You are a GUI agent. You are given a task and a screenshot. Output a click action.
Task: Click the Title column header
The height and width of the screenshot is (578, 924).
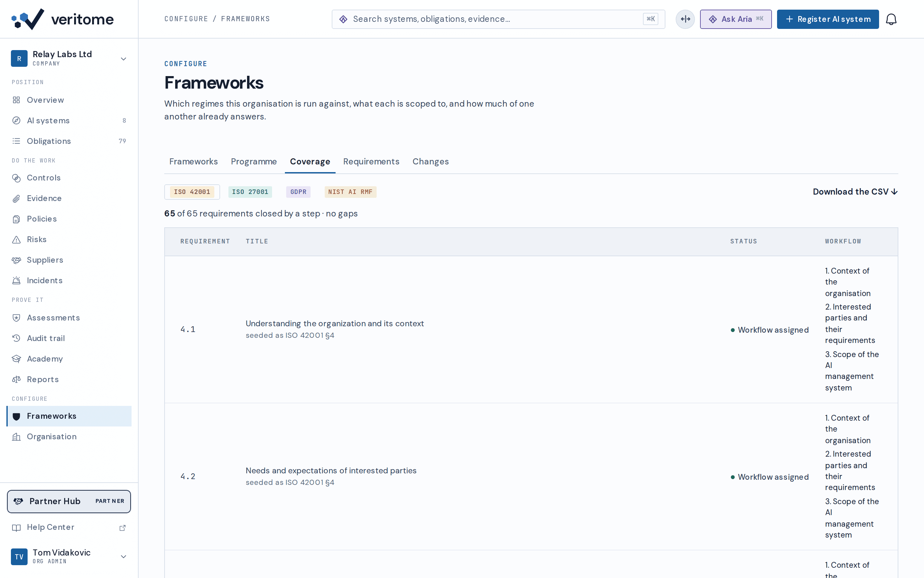click(x=257, y=241)
